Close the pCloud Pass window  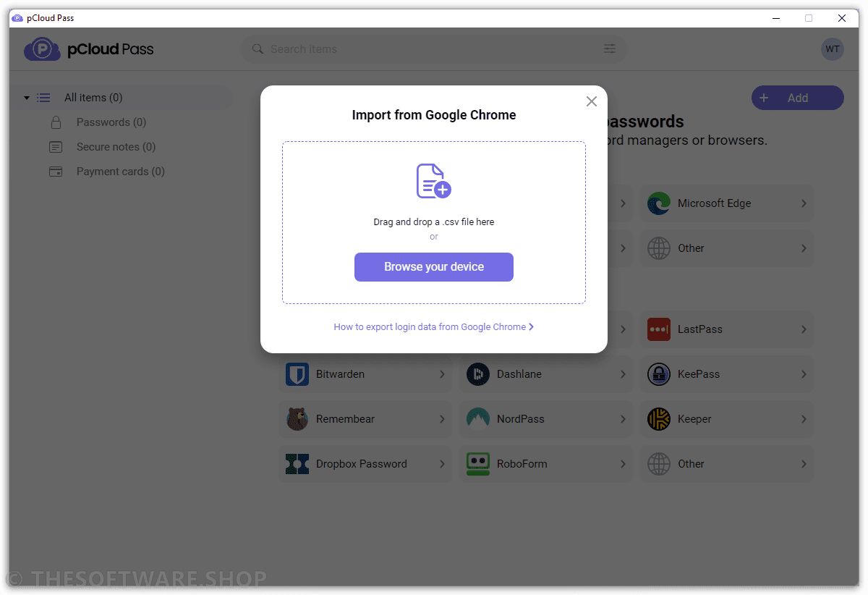tap(842, 18)
